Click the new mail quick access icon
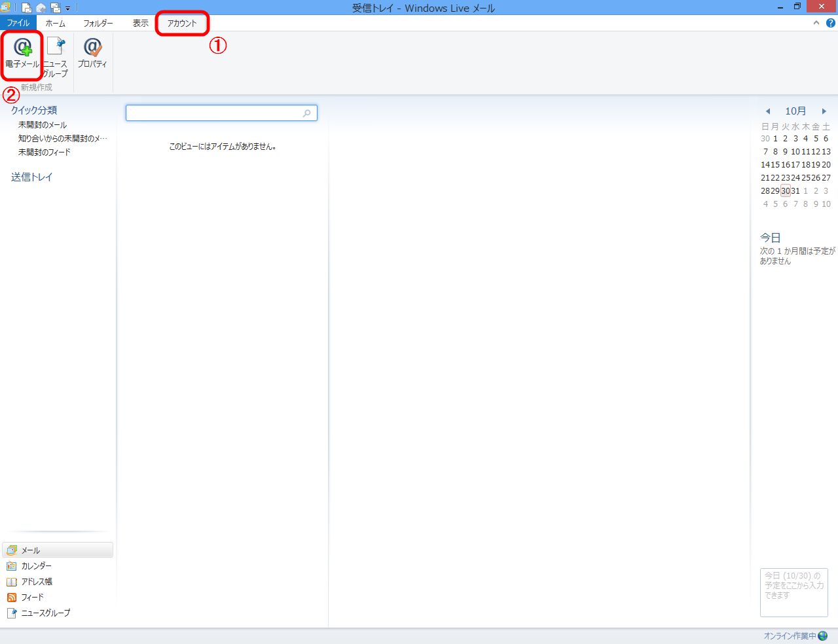The width and height of the screenshot is (838, 644). point(27,8)
